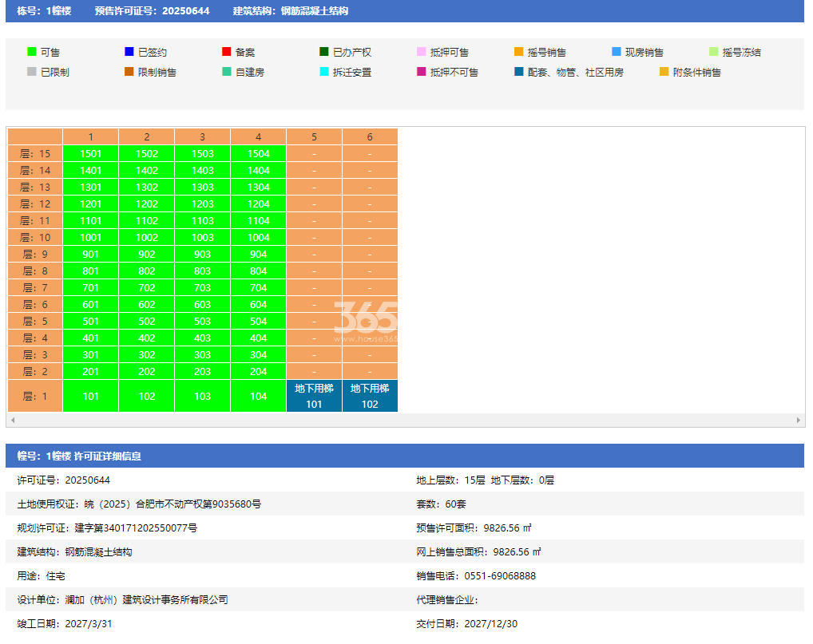Select unit 503
Viewport: 813px width, 644px height.
point(202,322)
